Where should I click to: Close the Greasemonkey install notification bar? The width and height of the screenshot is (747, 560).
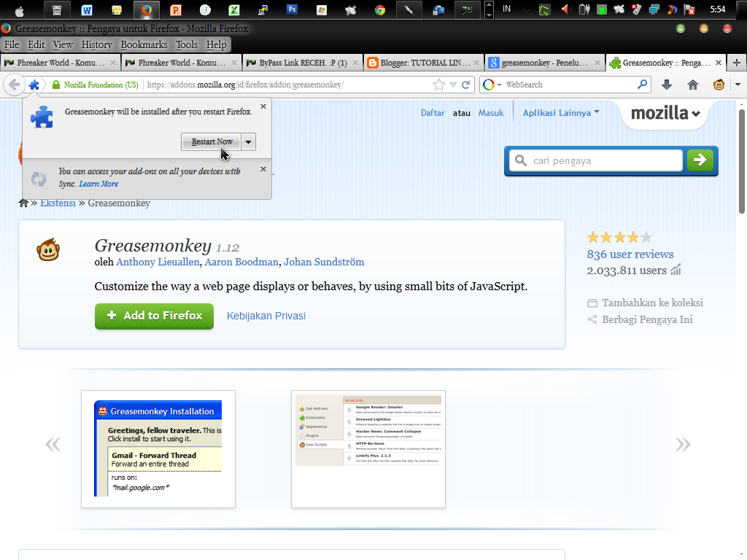[x=263, y=106]
